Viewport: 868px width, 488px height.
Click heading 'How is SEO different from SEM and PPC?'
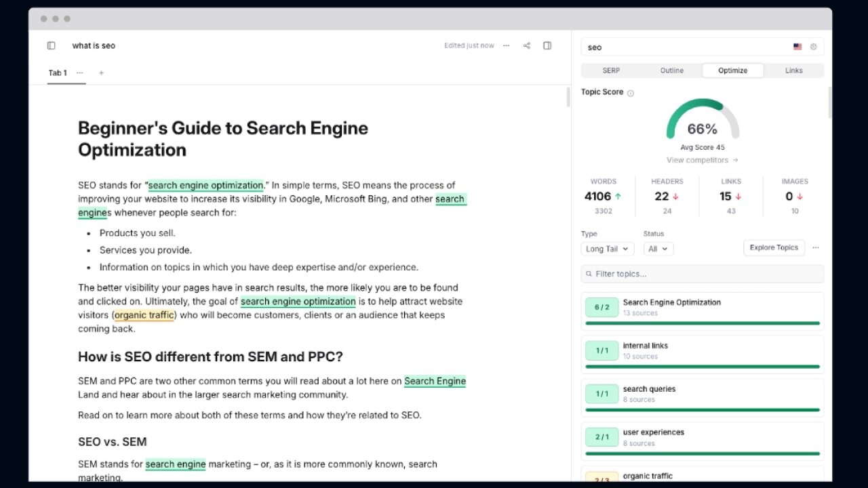[x=210, y=357]
